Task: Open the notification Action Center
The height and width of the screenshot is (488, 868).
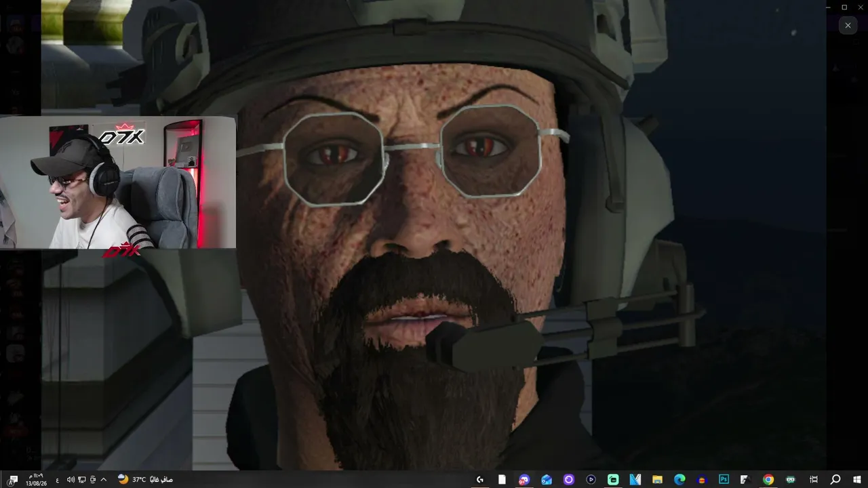Action: [12, 479]
